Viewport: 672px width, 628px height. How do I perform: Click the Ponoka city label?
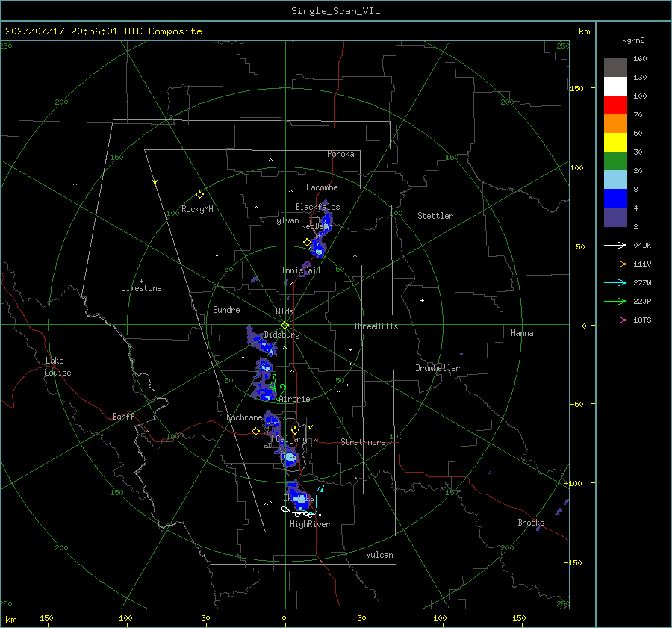click(340, 154)
